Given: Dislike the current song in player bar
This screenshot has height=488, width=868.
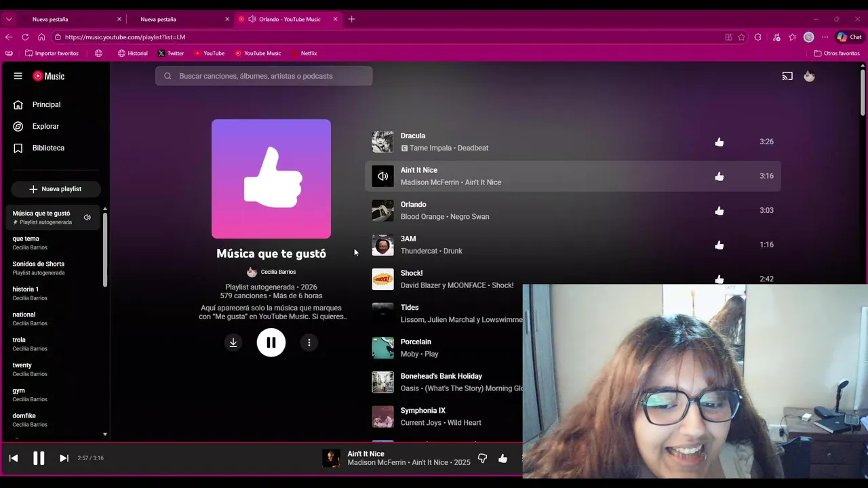Looking at the screenshot, I should 482,458.
